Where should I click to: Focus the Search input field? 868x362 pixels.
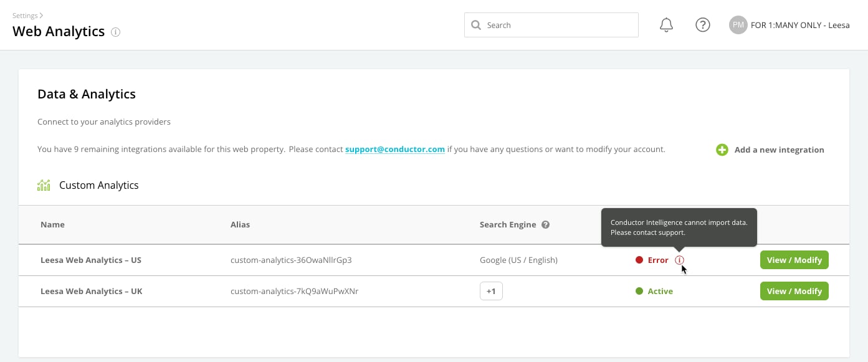pos(551,25)
